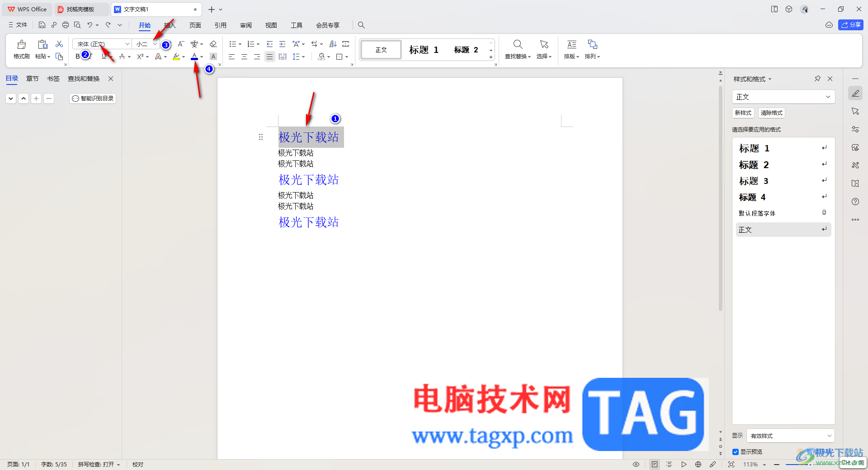The width and height of the screenshot is (868, 470).
Task: Open the View ribbon tab
Action: coord(271,25)
